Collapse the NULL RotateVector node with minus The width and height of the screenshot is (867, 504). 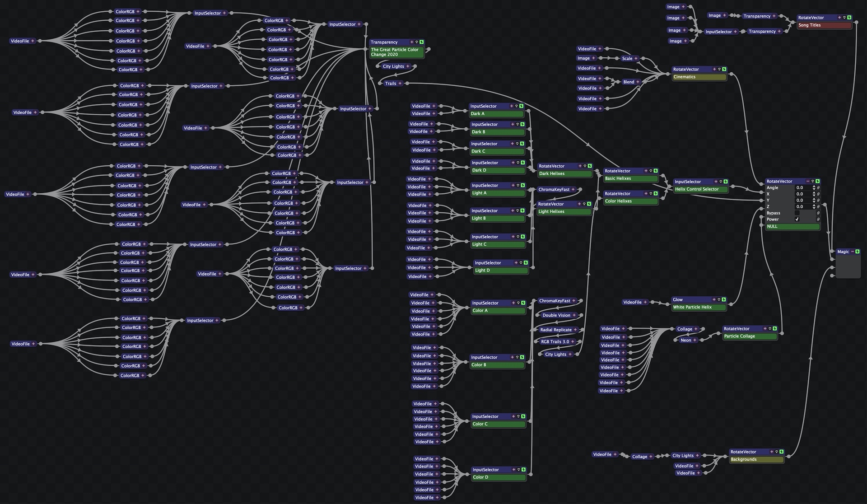808,181
